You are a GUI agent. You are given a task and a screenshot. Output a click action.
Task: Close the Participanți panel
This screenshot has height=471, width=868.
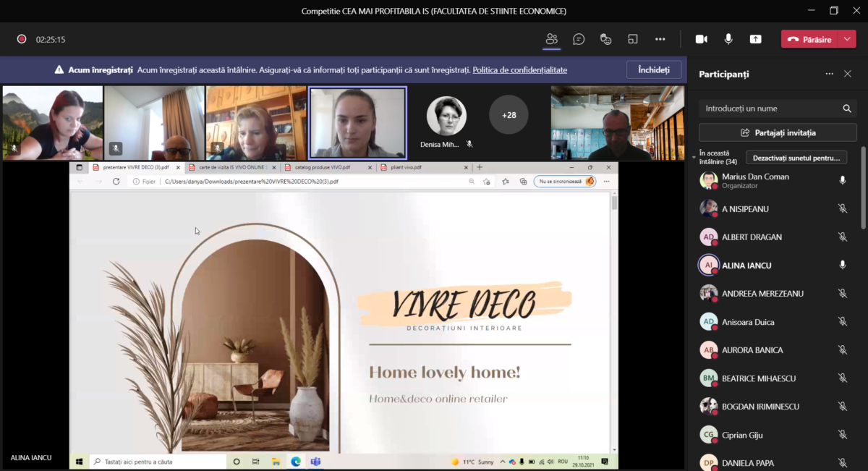pos(848,74)
